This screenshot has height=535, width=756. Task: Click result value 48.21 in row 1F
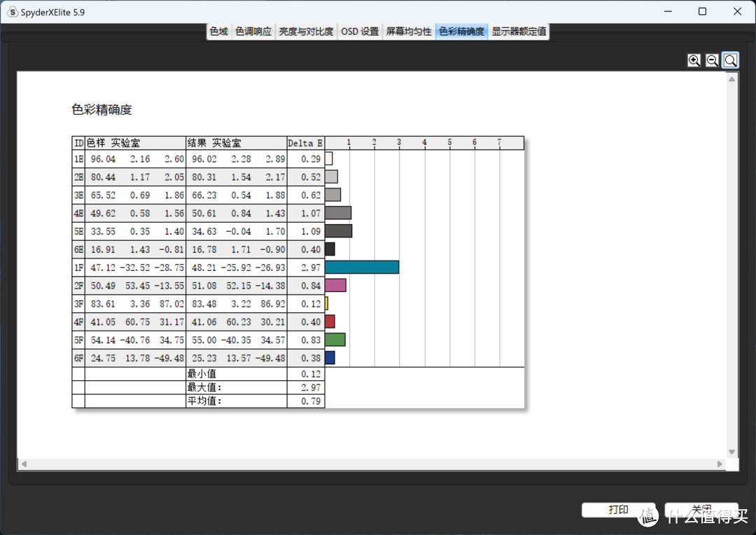point(204,267)
